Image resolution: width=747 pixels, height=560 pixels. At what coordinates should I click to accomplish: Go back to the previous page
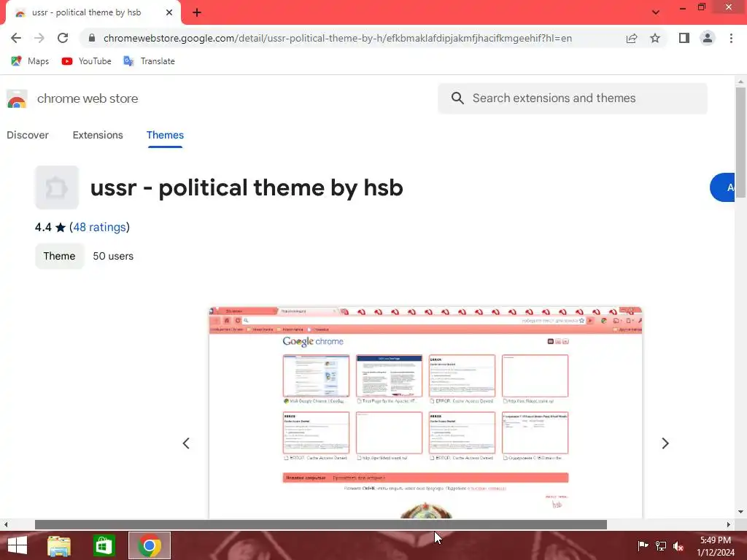(x=16, y=38)
